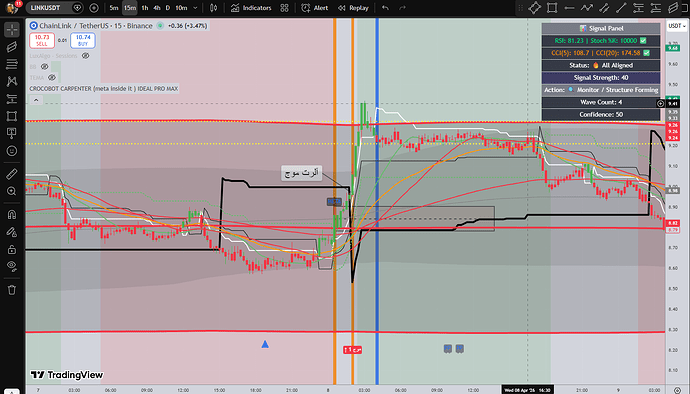This screenshot has height=394, width=690.
Task: Open the candlestick chart type selector
Action: click(213, 8)
